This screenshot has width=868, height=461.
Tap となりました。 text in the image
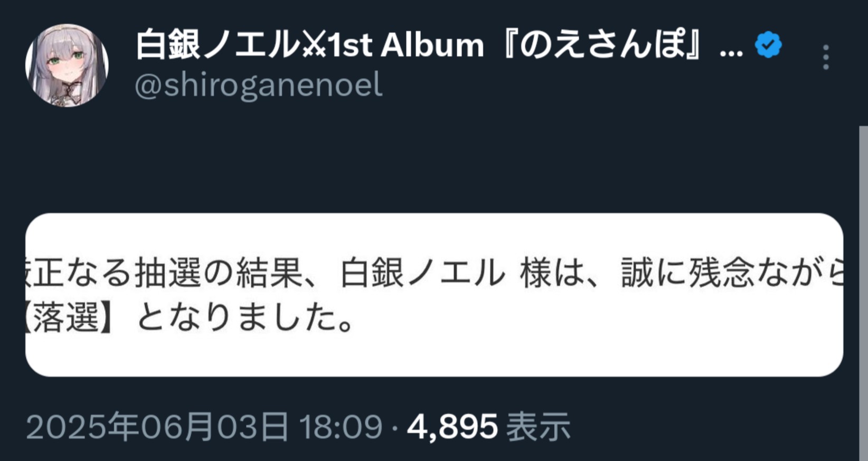[245, 318]
